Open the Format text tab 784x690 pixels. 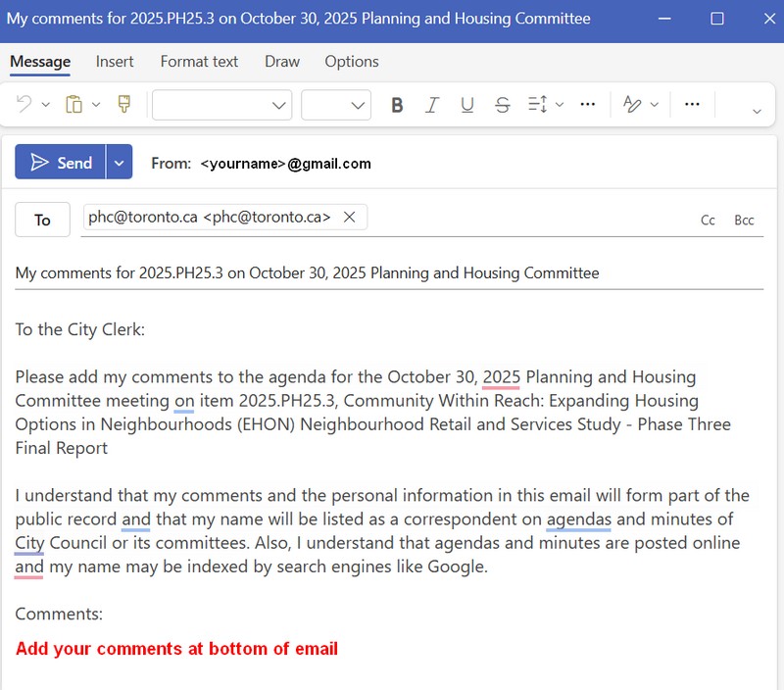pos(199,61)
